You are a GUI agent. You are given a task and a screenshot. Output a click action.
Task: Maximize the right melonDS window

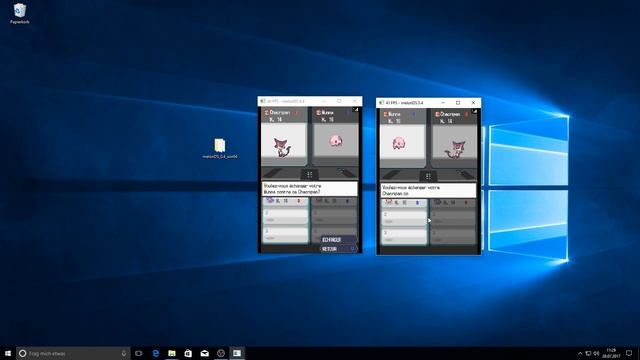click(x=458, y=103)
